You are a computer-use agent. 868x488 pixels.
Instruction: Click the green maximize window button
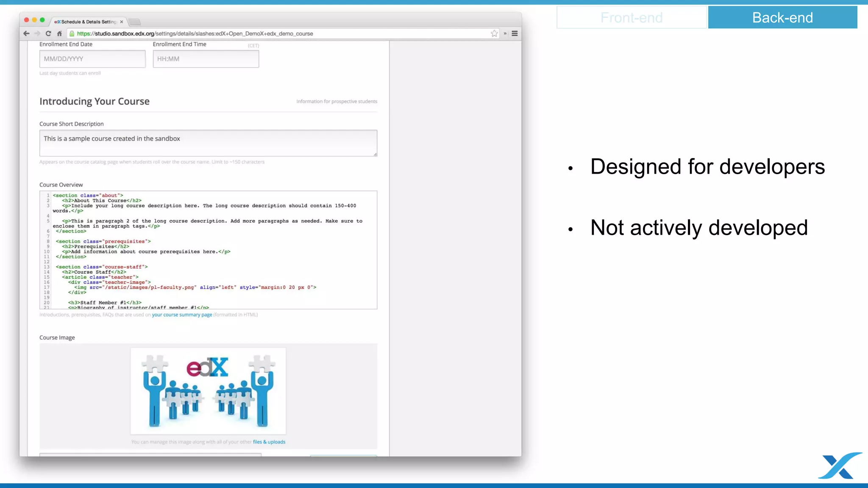point(42,20)
